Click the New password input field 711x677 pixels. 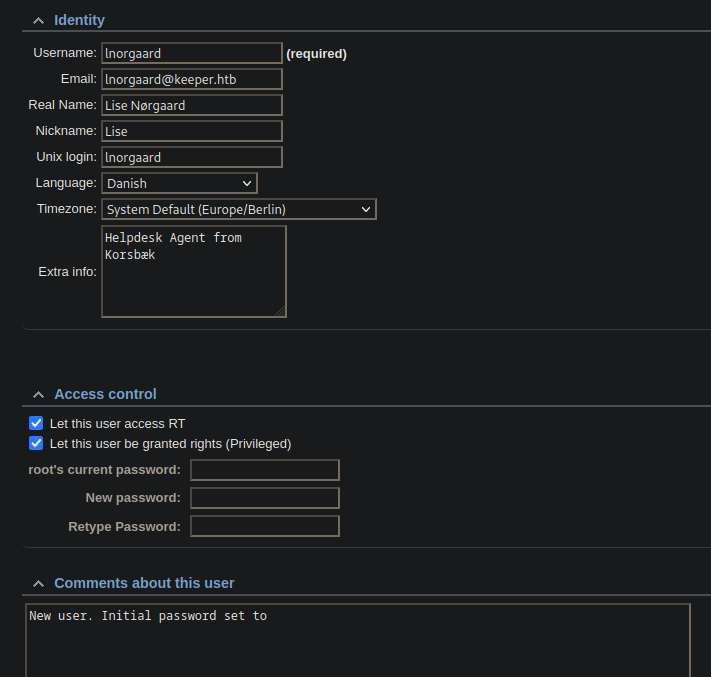click(265, 498)
